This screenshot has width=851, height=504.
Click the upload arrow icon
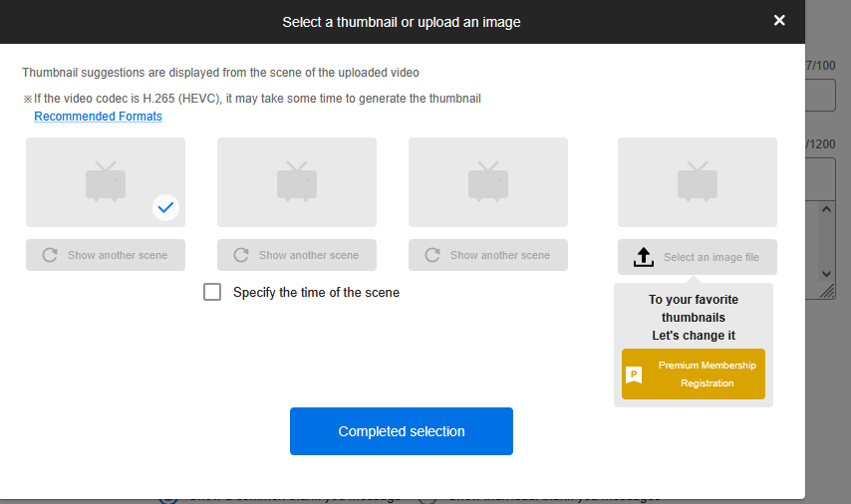[x=644, y=257]
